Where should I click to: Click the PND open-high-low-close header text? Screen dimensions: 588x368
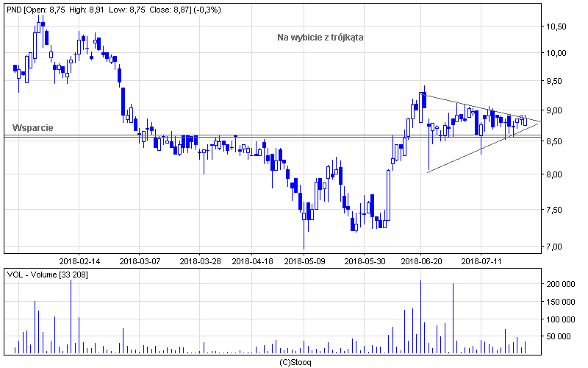(x=114, y=10)
